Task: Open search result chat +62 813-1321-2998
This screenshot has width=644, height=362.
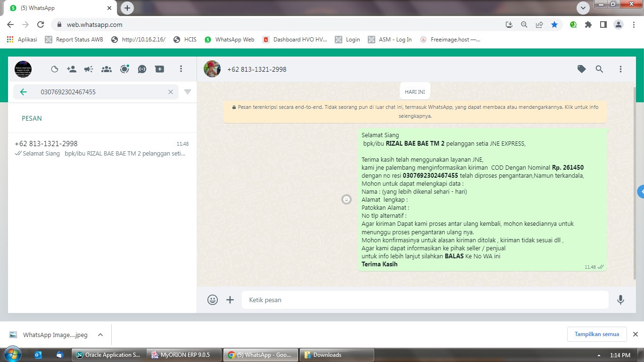Action: click(102, 148)
